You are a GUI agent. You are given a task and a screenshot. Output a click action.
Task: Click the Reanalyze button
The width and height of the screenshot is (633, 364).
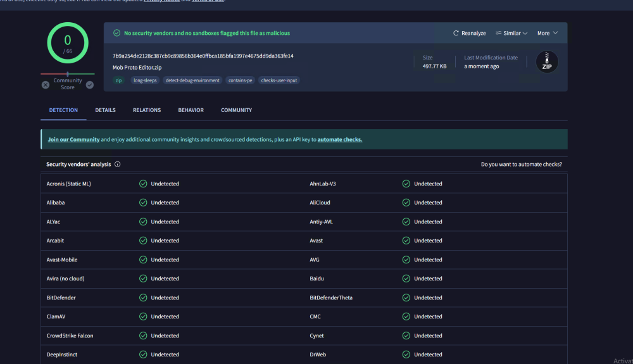470,33
